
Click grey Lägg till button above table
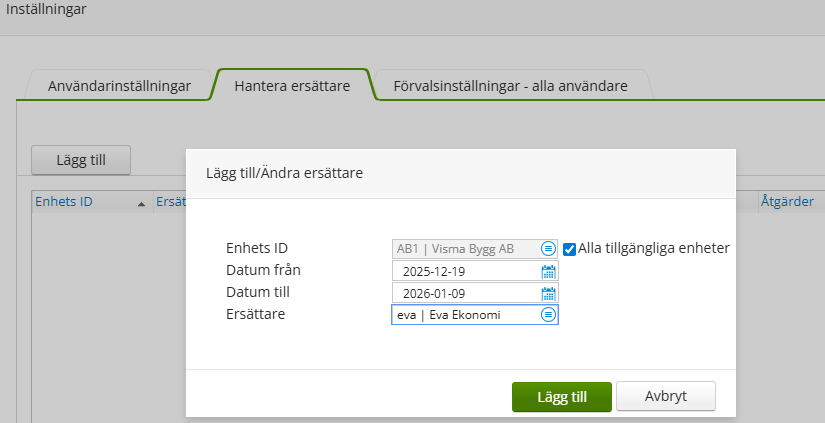(81, 160)
